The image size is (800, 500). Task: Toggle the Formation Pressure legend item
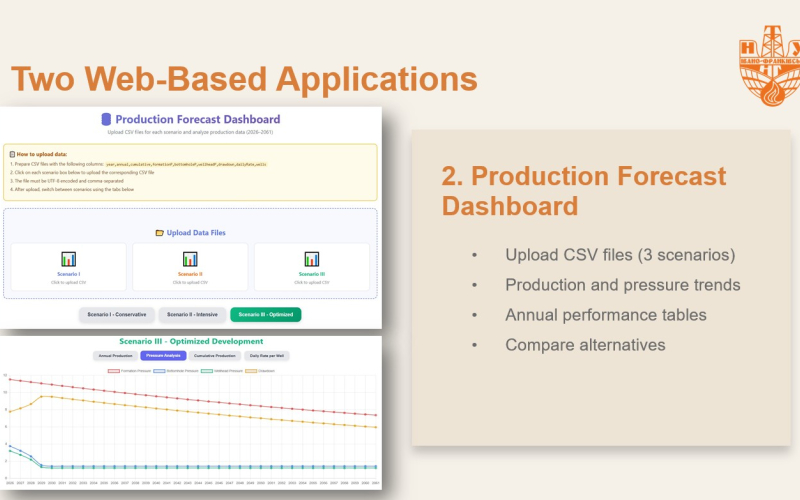[x=128, y=370]
